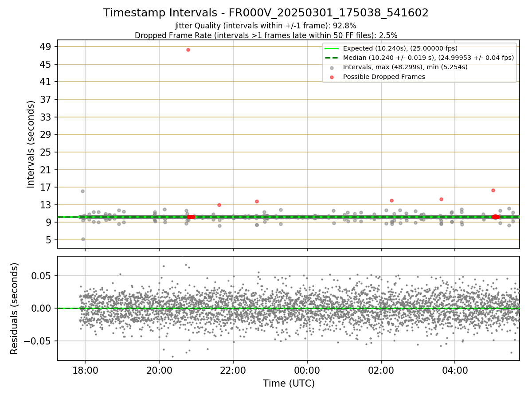Click the '25' y-axis tick label

tap(47, 152)
